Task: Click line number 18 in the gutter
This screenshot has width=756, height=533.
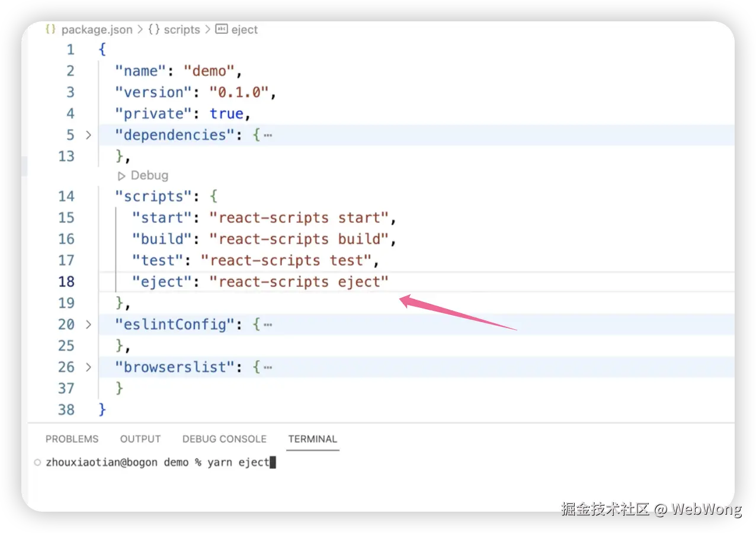Action: point(66,282)
